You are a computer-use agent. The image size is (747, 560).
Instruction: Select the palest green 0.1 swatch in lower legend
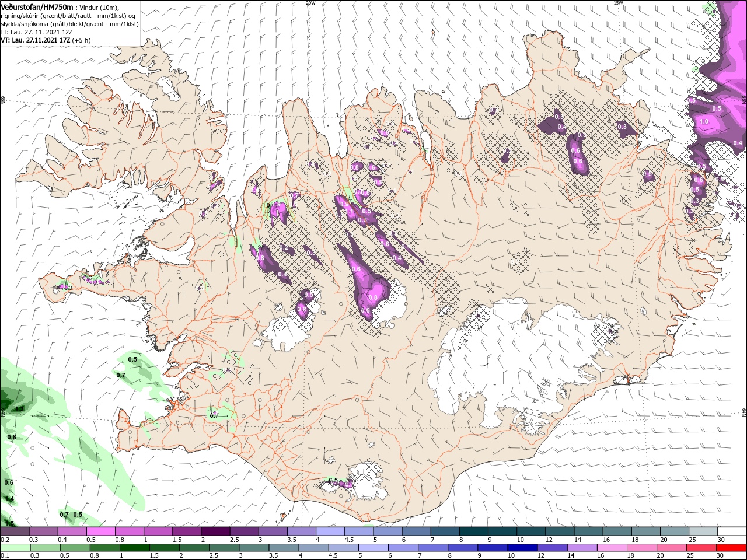coord(15,548)
